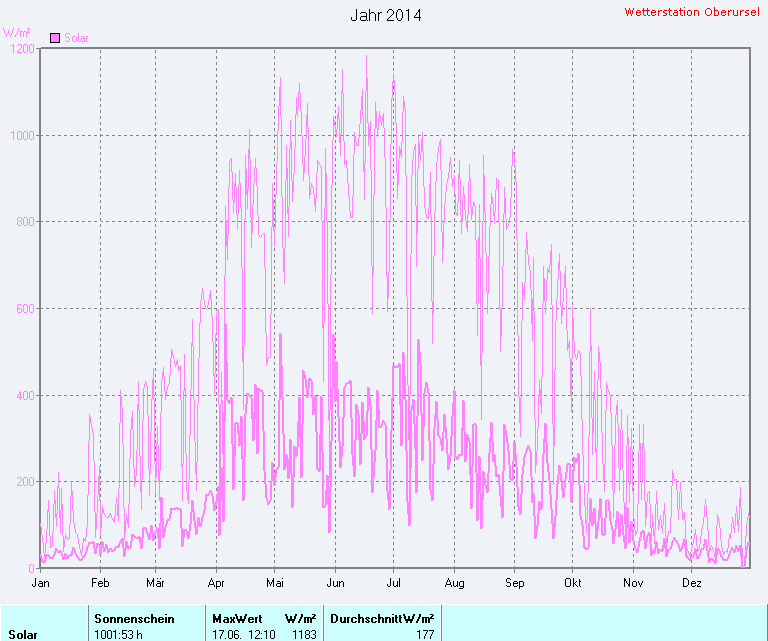
Task: Click the 'DurchschnittW/m²' column header
Action: [383, 619]
